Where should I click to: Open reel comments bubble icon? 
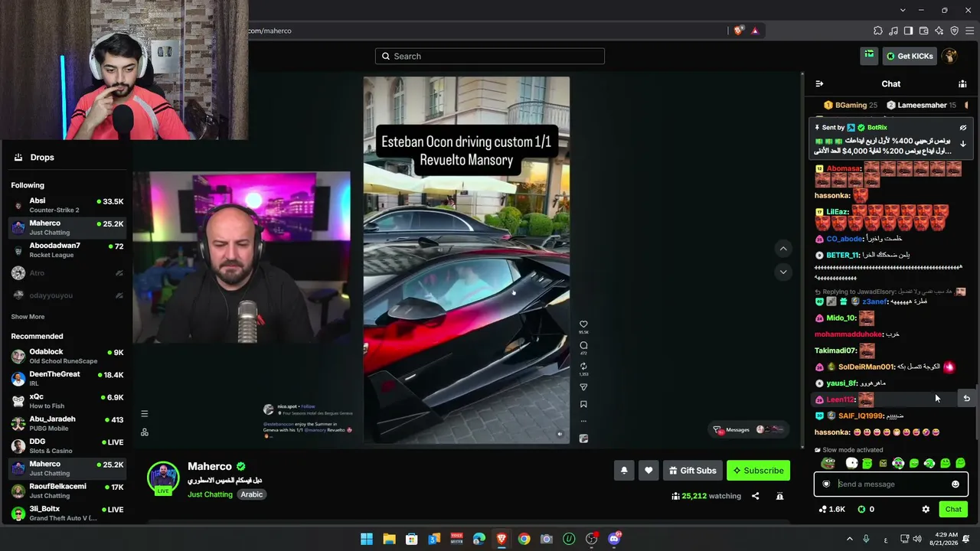[x=583, y=346]
